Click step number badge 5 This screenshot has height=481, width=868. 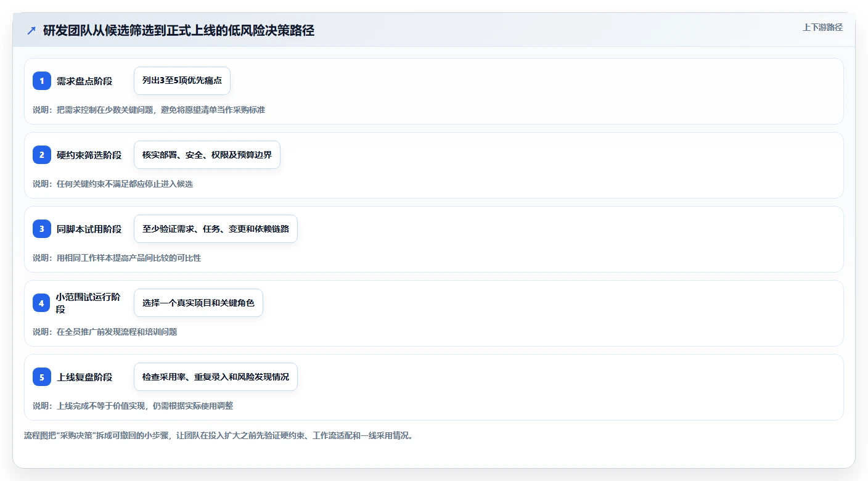pos(42,377)
